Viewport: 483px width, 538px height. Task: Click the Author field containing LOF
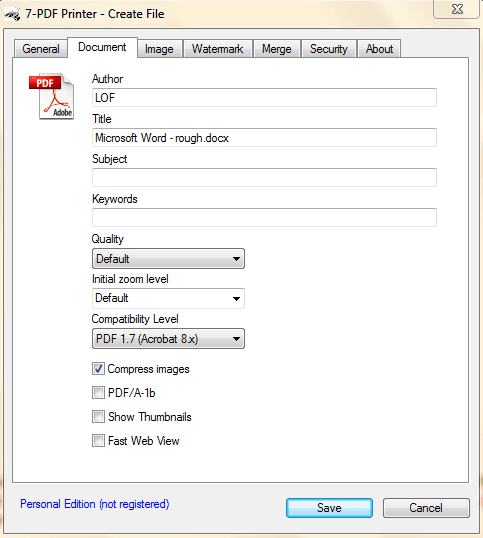[x=264, y=97]
